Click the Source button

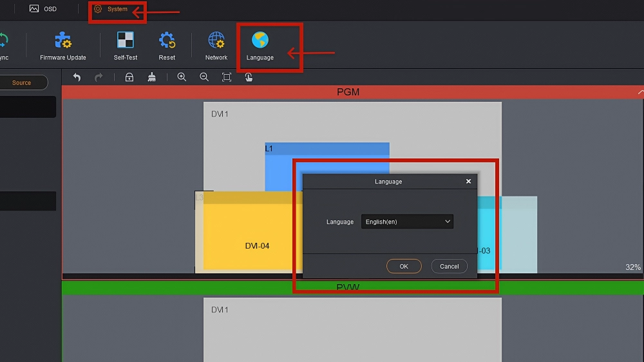[x=22, y=82]
